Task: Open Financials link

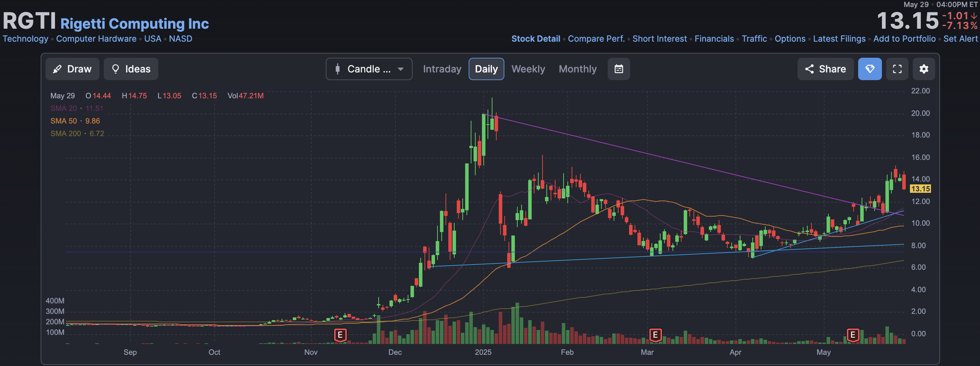Action: click(x=714, y=39)
